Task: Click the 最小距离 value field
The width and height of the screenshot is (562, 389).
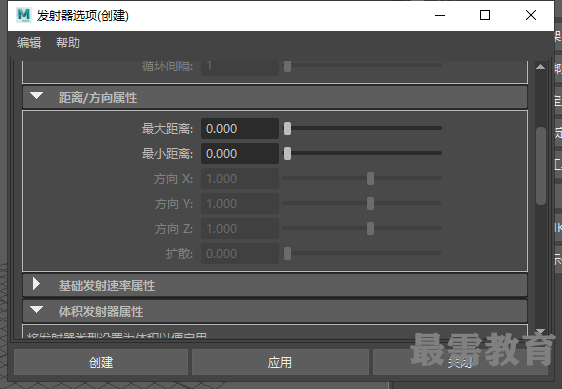Action: (x=240, y=154)
